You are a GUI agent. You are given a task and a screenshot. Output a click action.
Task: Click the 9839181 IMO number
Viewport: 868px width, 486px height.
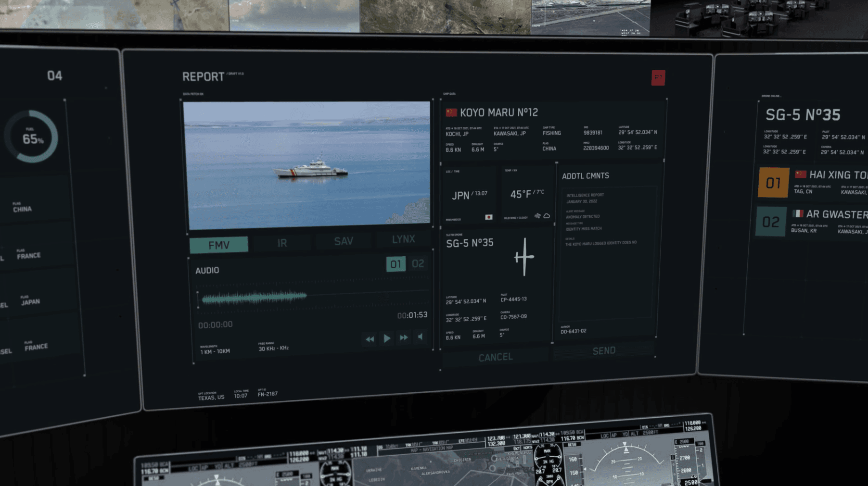[x=593, y=133]
